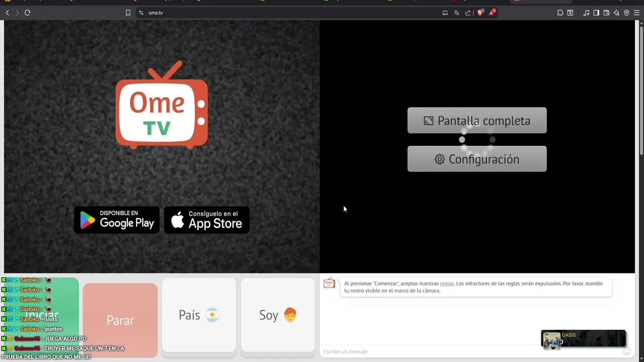Screen dimensions: 644x362
Task: Open the browser hamburger menu
Action: point(636,13)
